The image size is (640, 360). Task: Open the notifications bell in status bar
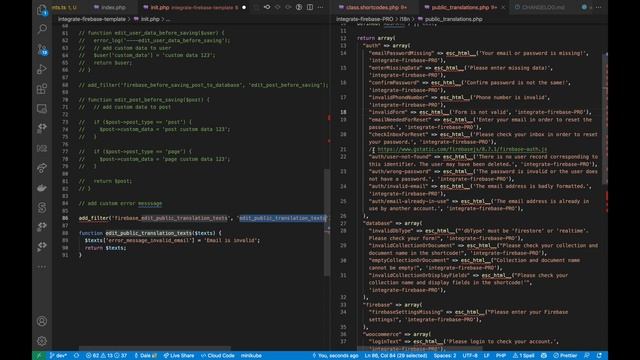point(599,356)
